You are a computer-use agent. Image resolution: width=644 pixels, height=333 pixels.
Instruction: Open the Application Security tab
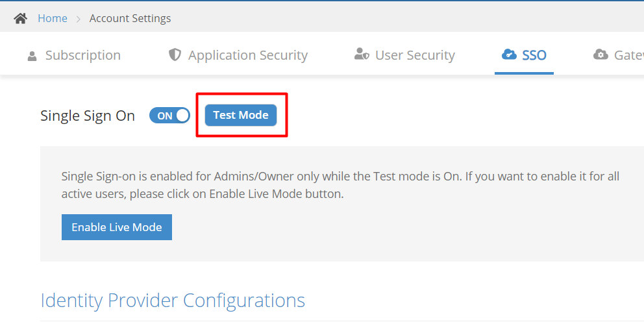tap(247, 55)
